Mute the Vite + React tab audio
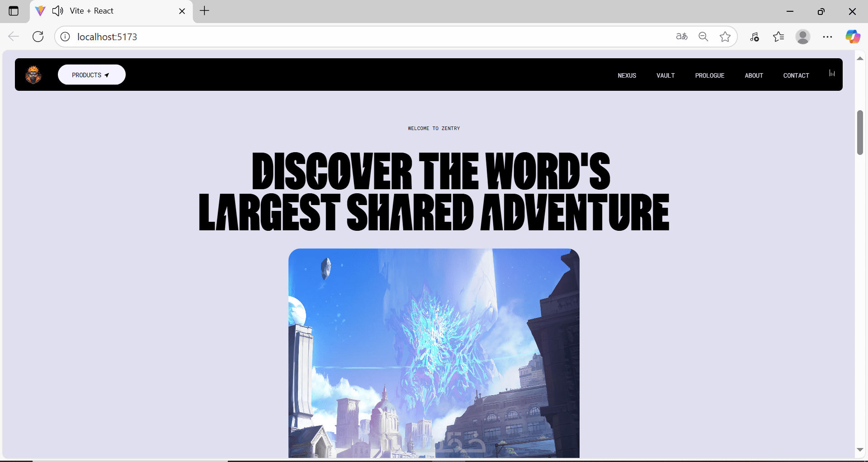868x462 pixels. tap(57, 11)
